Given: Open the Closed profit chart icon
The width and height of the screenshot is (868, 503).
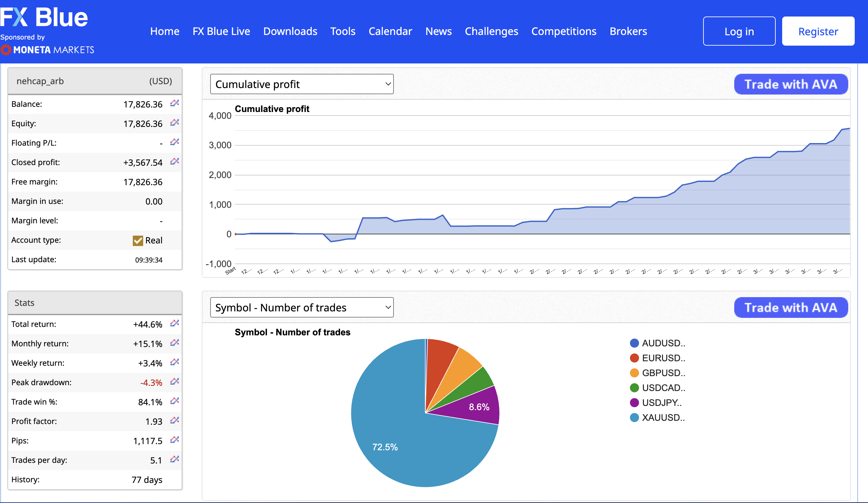Looking at the screenshot, I should pos(175,162).
